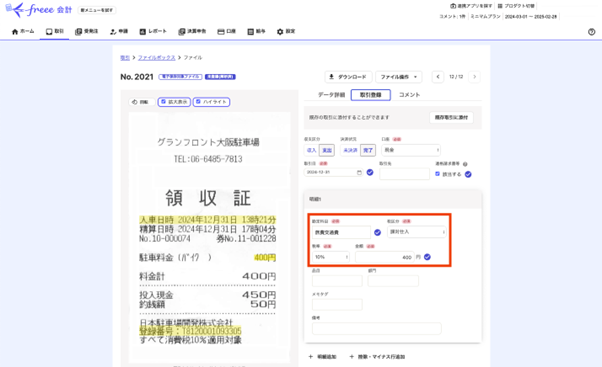This screenshot has height=367, width=602.
Task: Open the 申請 person icon menu
Action: (113, 31)
